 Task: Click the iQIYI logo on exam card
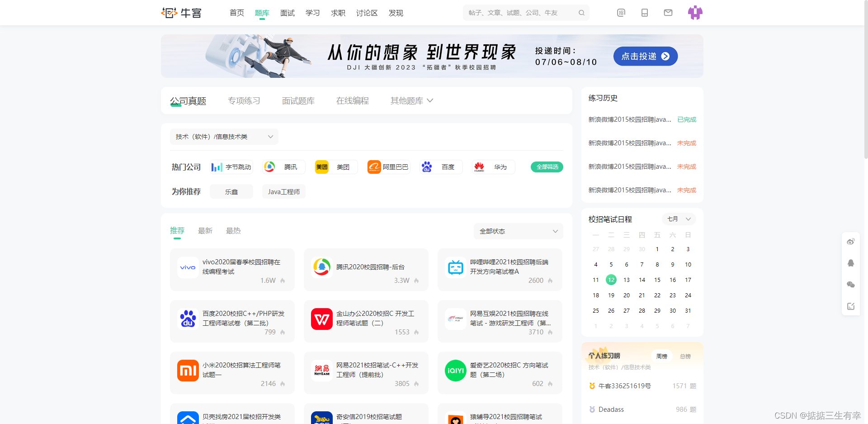(x=456, y=371)
